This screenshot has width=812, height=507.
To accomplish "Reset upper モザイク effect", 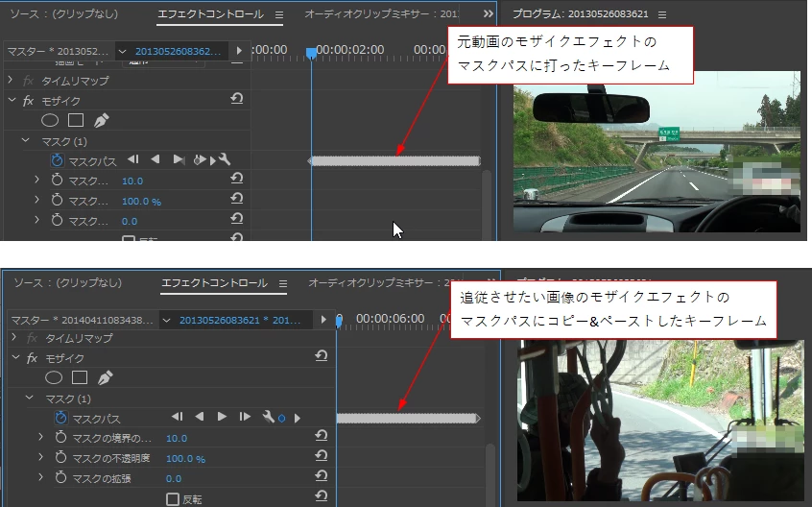I will 237,98.
